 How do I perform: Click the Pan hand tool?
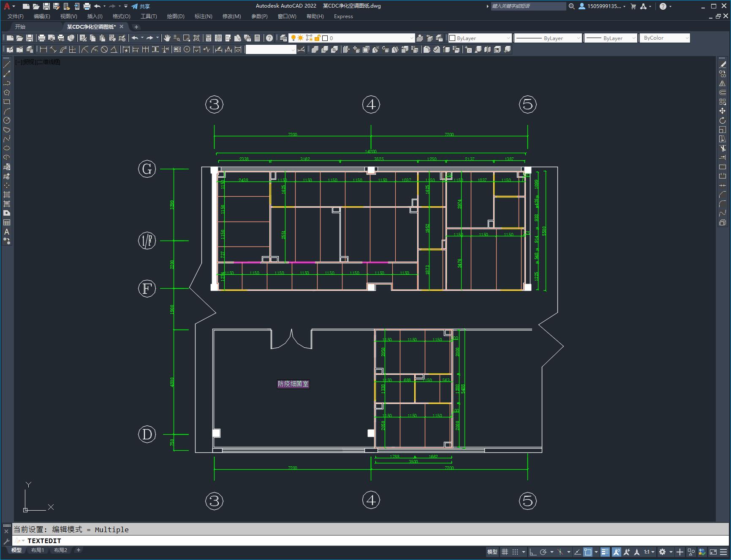coord(167,38)
